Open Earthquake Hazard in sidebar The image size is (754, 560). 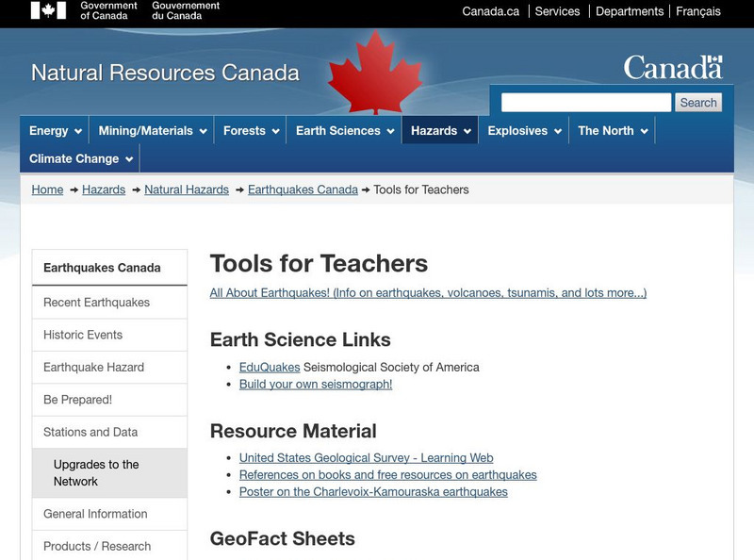coord(109,367)
